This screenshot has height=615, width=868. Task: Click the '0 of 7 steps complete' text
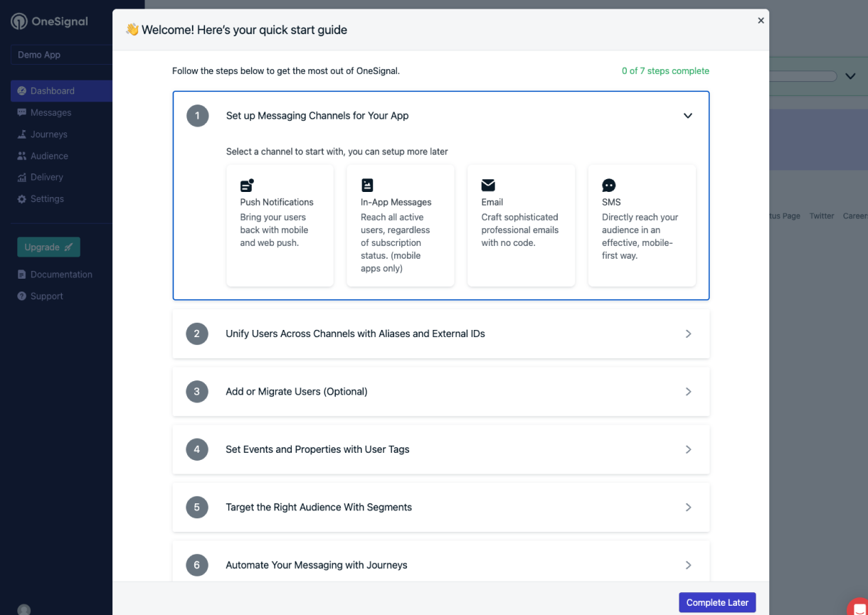(665, 71)
